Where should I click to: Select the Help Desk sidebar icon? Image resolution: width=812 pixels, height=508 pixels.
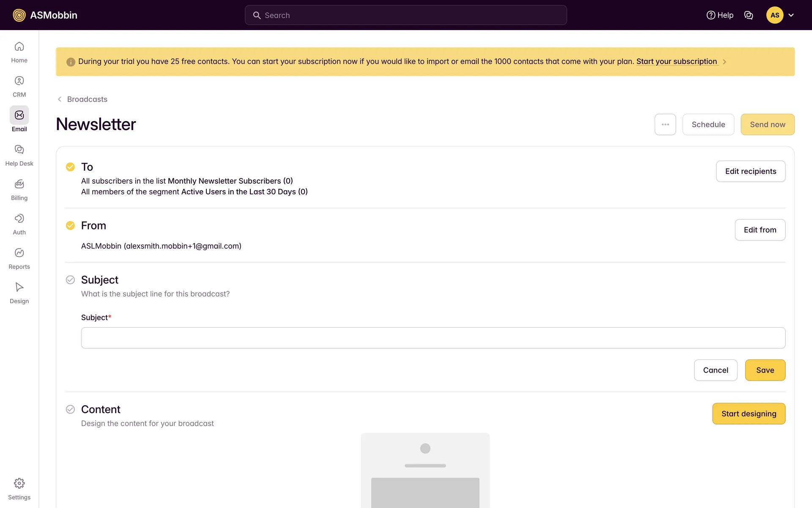[19, 149]
